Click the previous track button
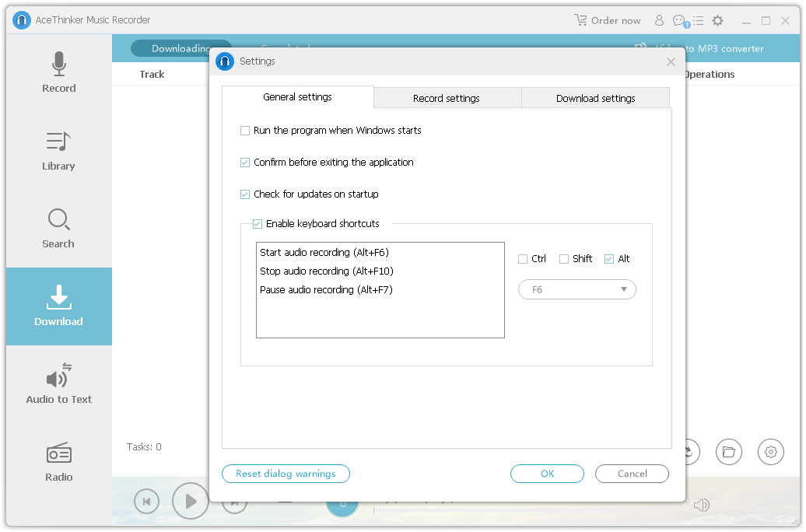806x532 pixels. click(146, 501)
